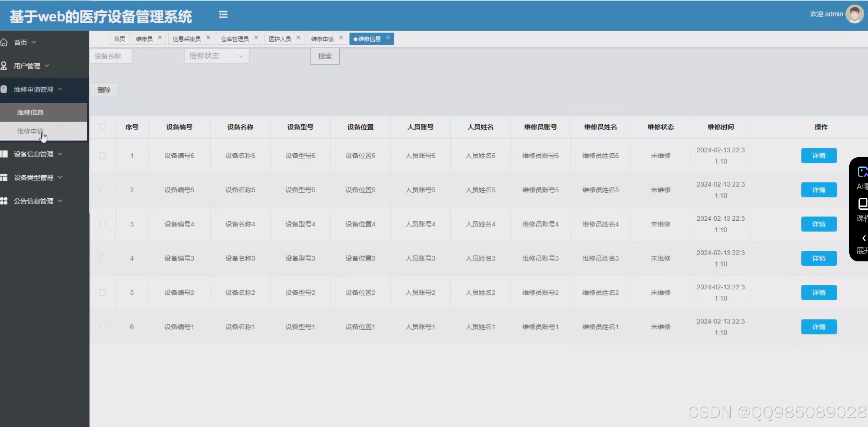Viewport: 868px width, 427px height.
Task: Check the checkbox for row 4
Action: pos(103,258)
